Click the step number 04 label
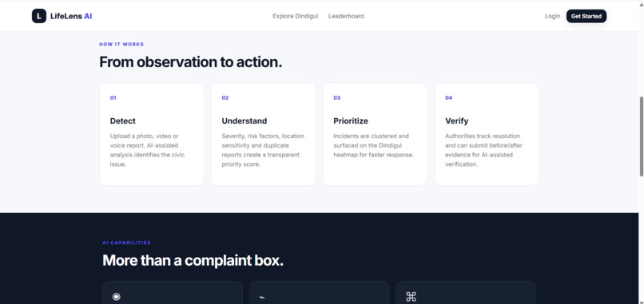This screenshot has width=644, height=304. pyautogui.click(x=448, y=97)
